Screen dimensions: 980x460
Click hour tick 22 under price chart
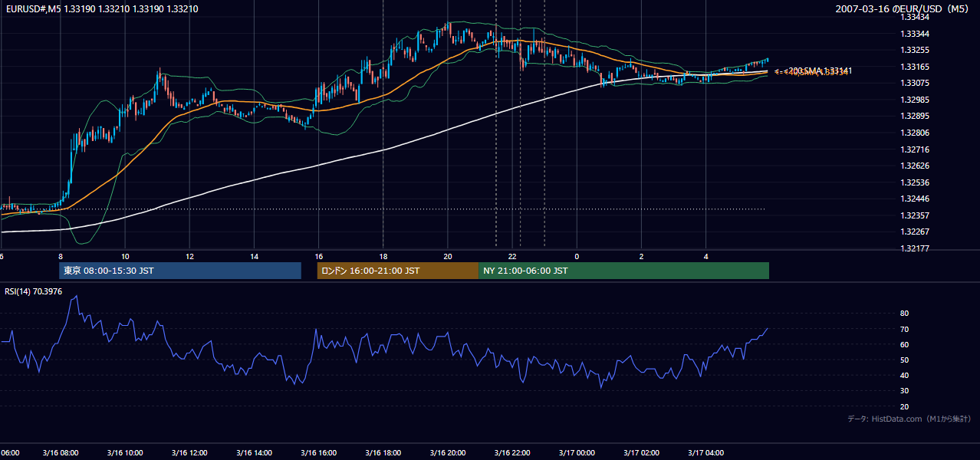point(512,257)
